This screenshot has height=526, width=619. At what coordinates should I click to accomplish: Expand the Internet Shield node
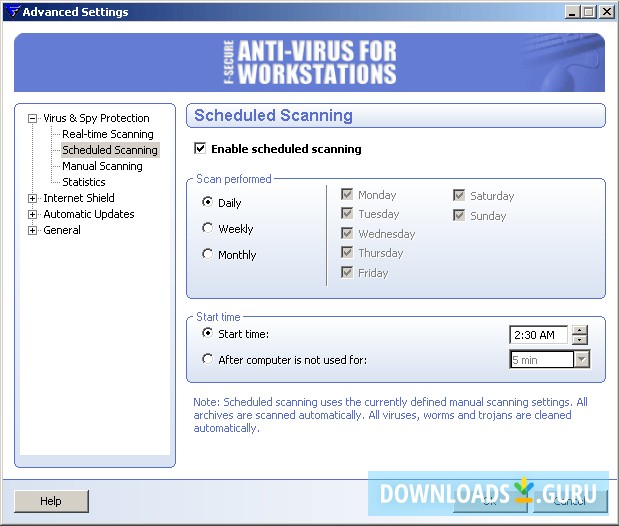pyautogui.click(x=32, y=198)
